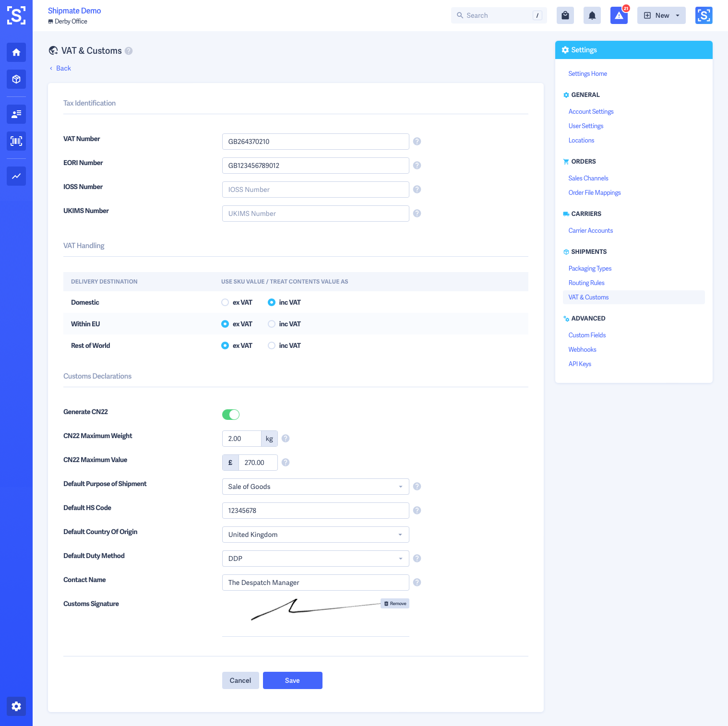Select inc VAT for Within EU
728x726 pixels.
272,324
